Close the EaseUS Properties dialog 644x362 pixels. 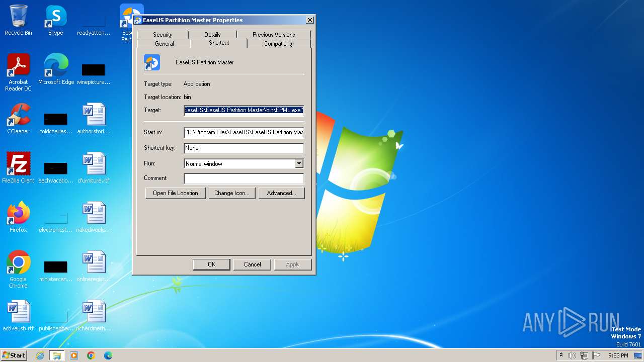[x=310, y=20]
